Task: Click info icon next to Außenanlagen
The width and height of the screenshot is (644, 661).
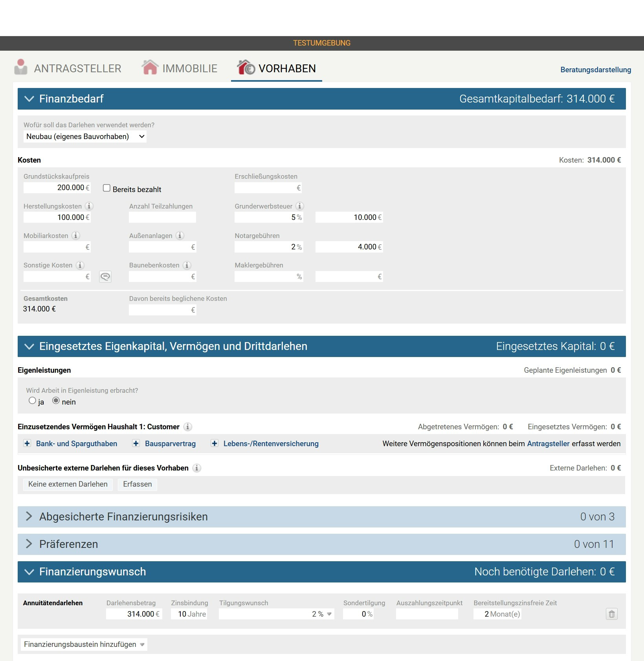Action: coord(180,236)
